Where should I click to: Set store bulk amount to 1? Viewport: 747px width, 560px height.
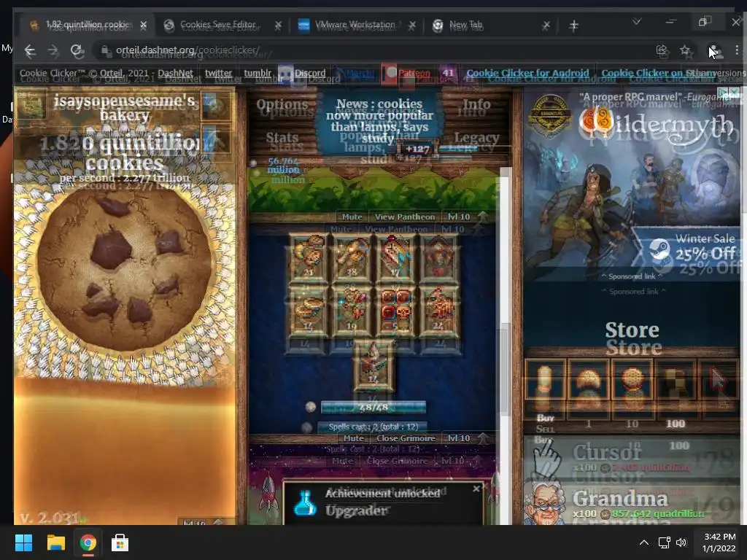(x=589, y=424)
